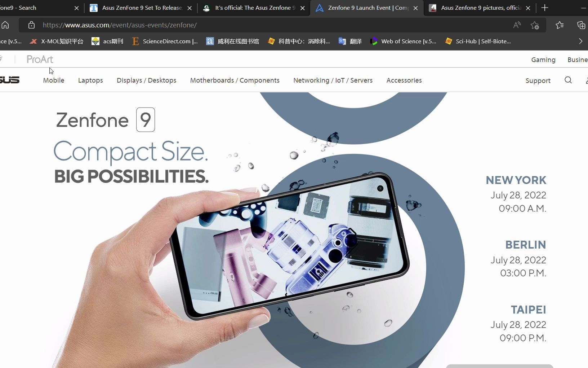
Task: Click Taipei time '09:00 P.M.'
Action: click(x=523, y=338)
